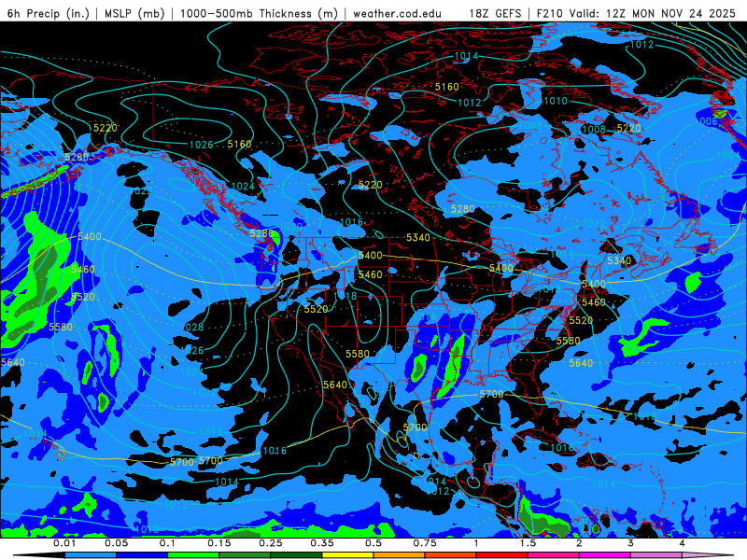The width and height of the screenshot is (747, 560).
Task: Click the 1012 isobar label in the top-right corner
Action: (x=642, y=44)
